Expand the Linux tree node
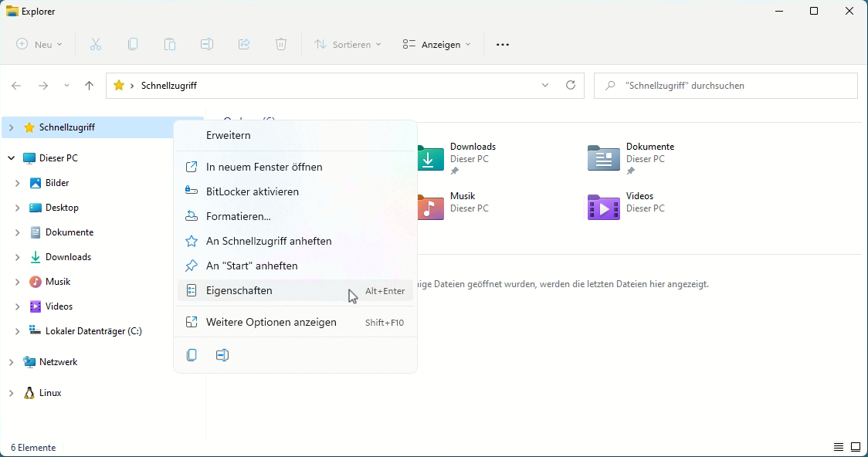The image size is (868, 457). [11, 394]
